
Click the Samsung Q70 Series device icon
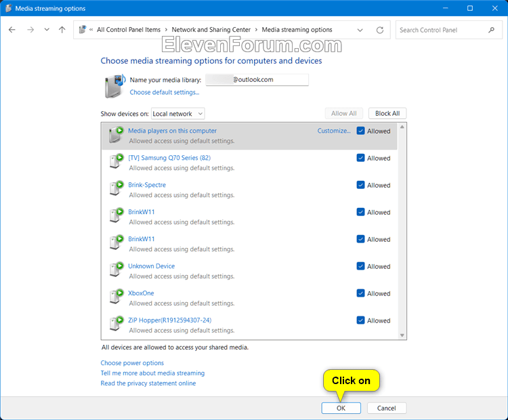pos(117,161)
